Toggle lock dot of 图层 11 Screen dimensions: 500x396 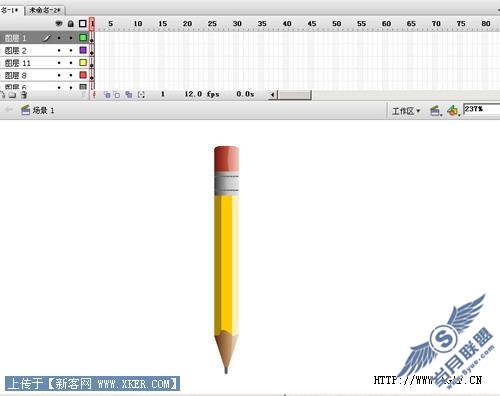[x=71, y=63]
